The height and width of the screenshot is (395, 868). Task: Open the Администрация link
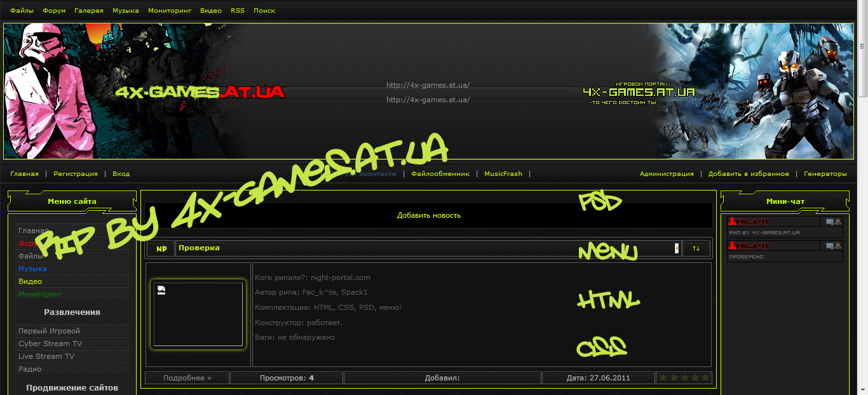(x=667, y=174)
